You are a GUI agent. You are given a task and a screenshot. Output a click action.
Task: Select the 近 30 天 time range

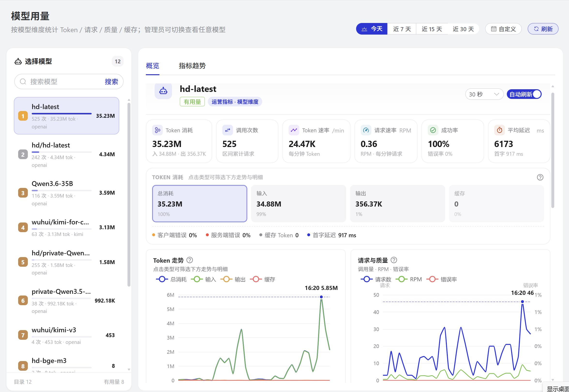click(x=463, y=29)
